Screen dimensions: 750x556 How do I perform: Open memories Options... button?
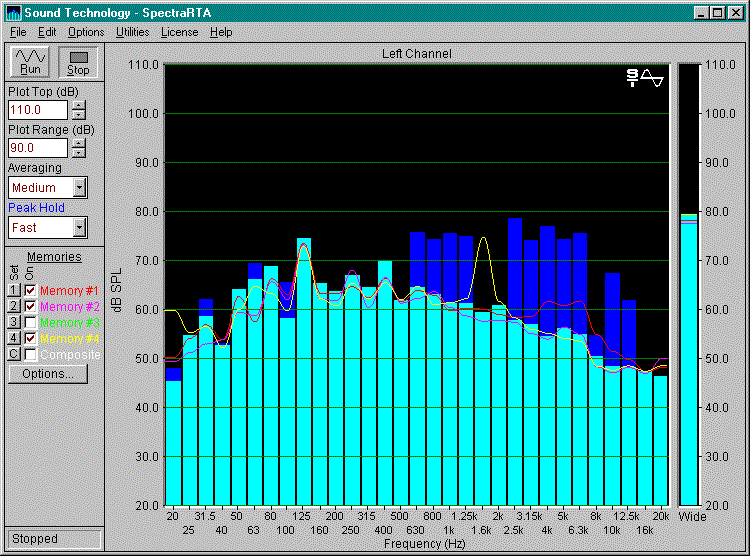pos(48,374)
